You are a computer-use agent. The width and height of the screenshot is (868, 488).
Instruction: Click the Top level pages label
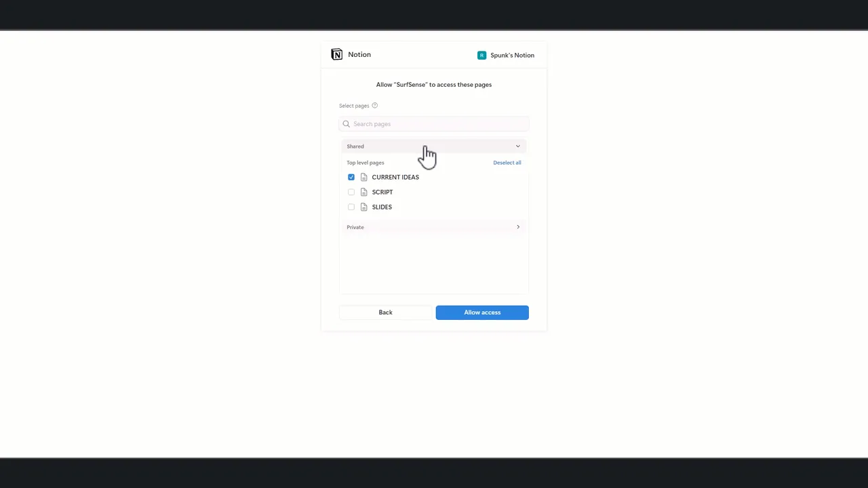(x=366, y=163)
